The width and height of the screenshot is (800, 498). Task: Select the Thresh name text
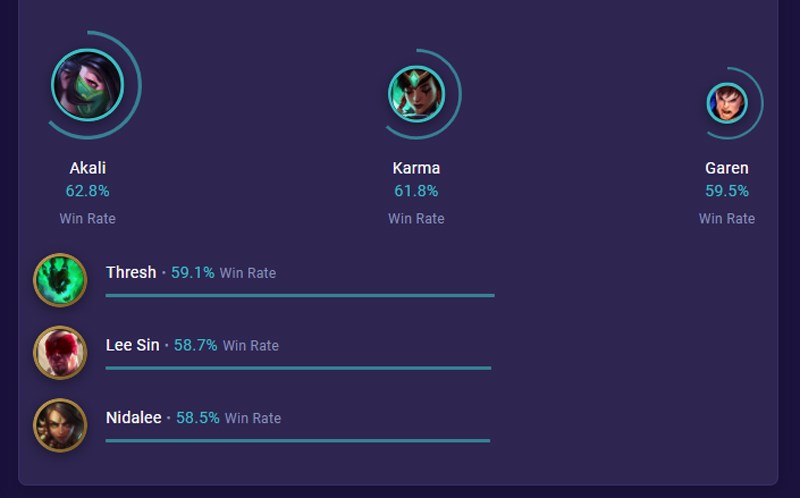point(131,272)
